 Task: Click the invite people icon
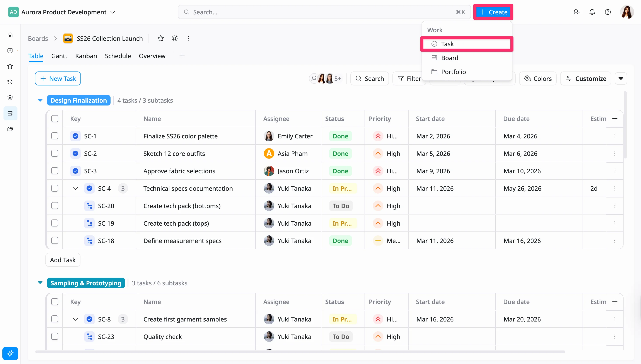coord(576,12)
